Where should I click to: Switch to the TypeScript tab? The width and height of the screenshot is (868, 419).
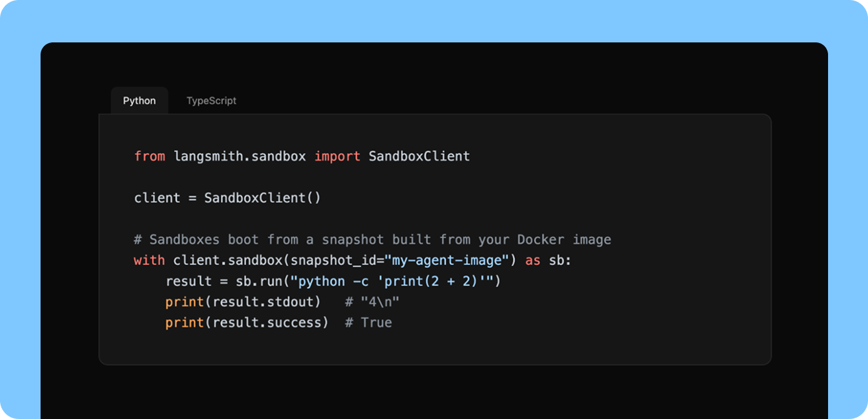[x=211, y=100]
